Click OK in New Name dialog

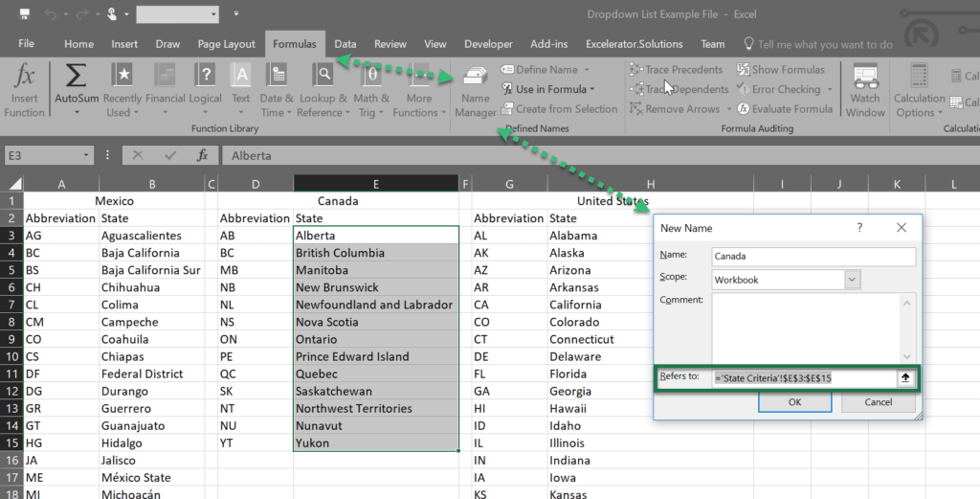click(x=794, y=402)
